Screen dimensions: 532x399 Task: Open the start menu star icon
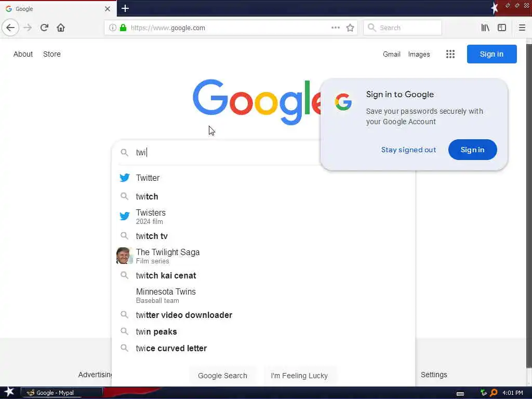point(9,392)
